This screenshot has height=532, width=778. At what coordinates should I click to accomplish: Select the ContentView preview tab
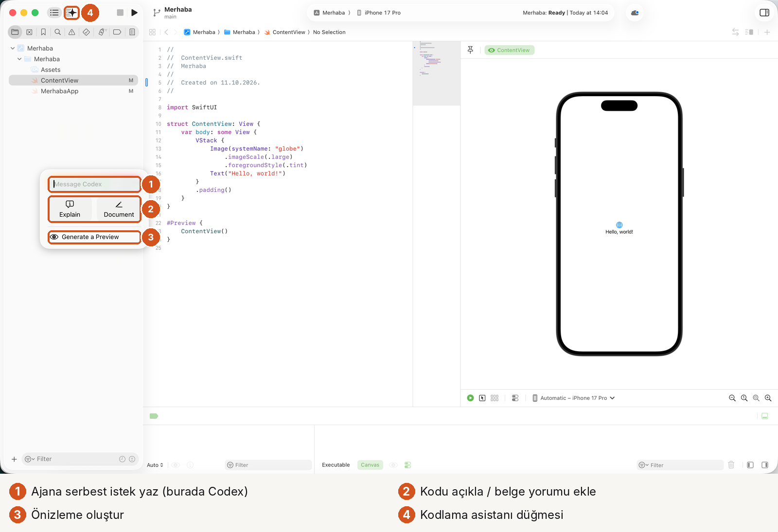pos(509,50)
